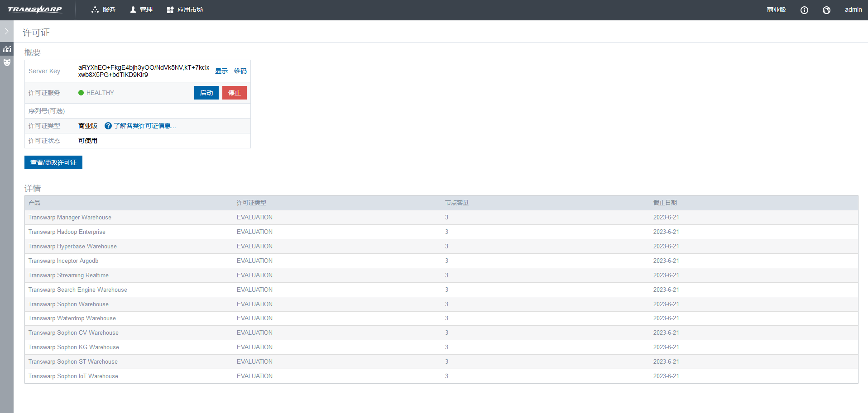Click the info circle icon in header

coord(804,10)
